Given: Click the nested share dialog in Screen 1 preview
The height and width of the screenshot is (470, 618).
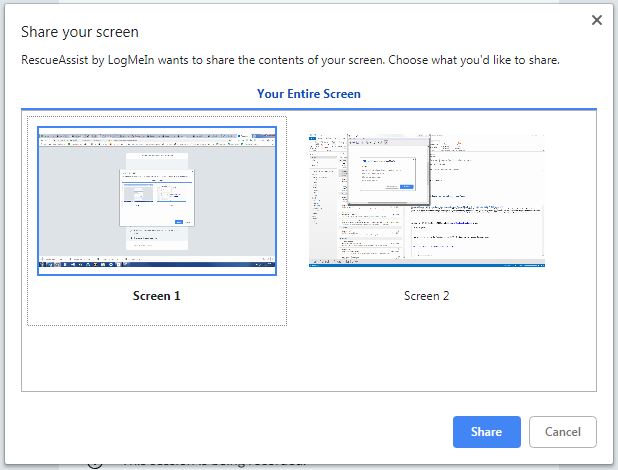Looking at the screenshot, I should click(157, 198).
